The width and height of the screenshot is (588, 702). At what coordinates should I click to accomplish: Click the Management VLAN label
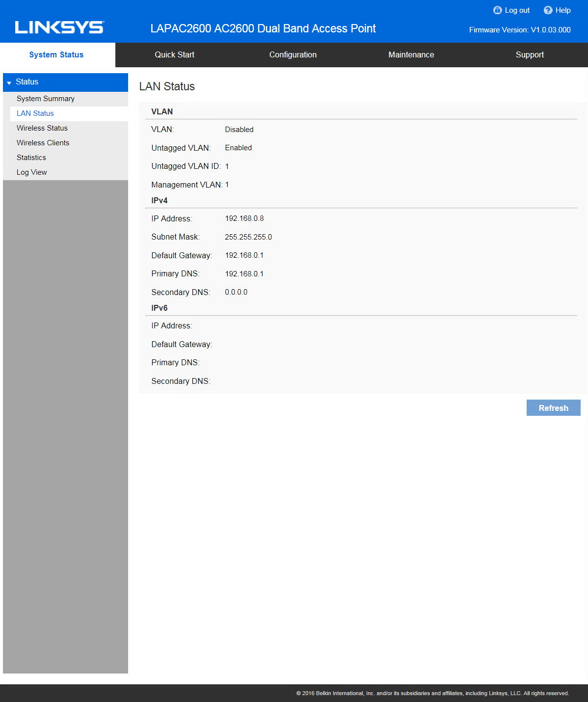point(187,185)
